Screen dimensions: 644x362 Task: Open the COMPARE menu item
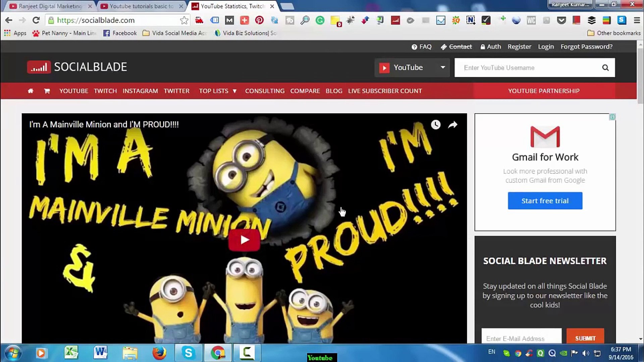click(305, 91)
